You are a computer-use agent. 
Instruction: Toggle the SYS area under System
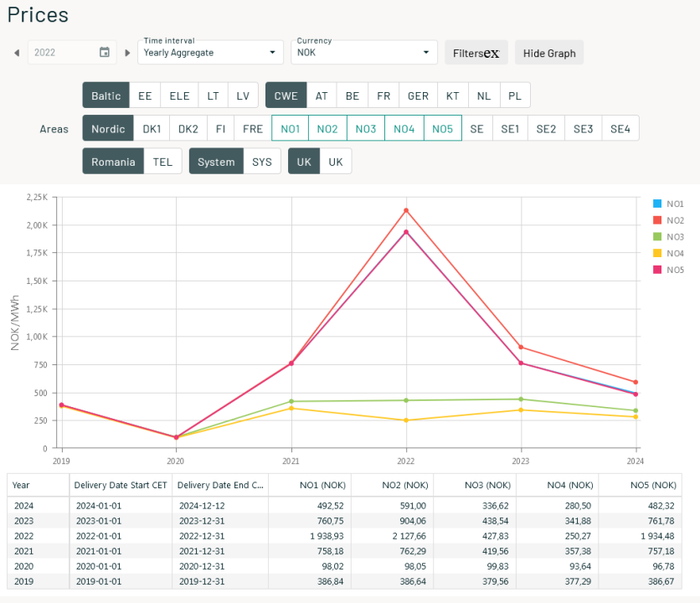[x=263, y=161]
